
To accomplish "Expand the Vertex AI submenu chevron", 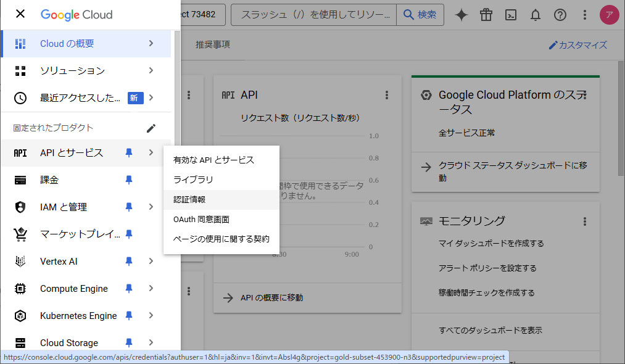I will [x=151, y=261].
